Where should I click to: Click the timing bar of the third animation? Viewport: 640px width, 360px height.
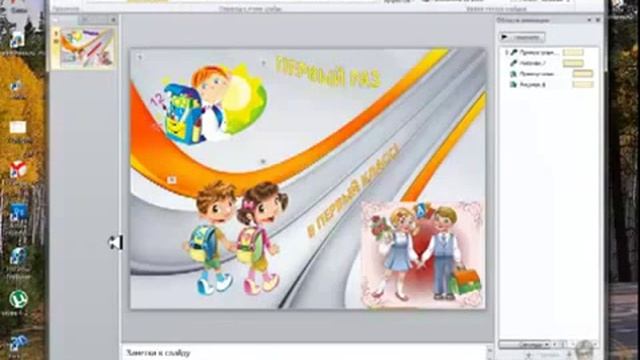[x=583, y=74]
